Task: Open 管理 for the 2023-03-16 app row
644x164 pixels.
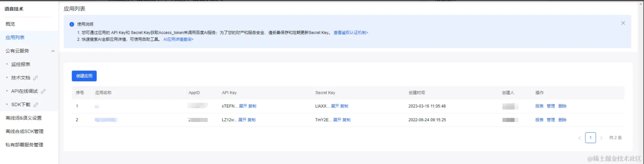Action: tap(551, 106)
